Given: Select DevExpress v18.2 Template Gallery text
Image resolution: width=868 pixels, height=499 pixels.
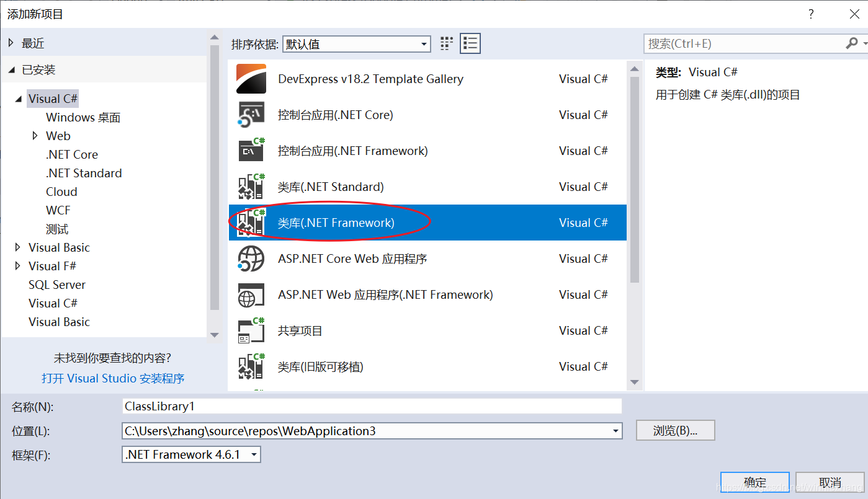Looking at the screenshot, I should tap(370, 79).
